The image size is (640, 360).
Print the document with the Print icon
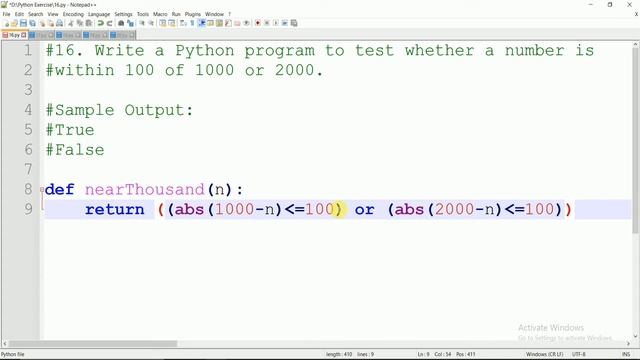pyautogui.click(x=60, y=23)
